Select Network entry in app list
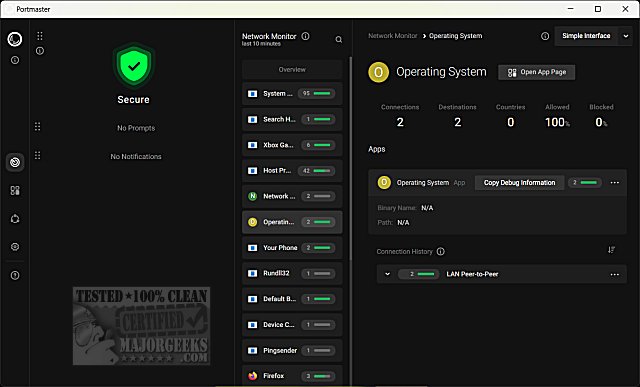640x387 pixels. 292,196
